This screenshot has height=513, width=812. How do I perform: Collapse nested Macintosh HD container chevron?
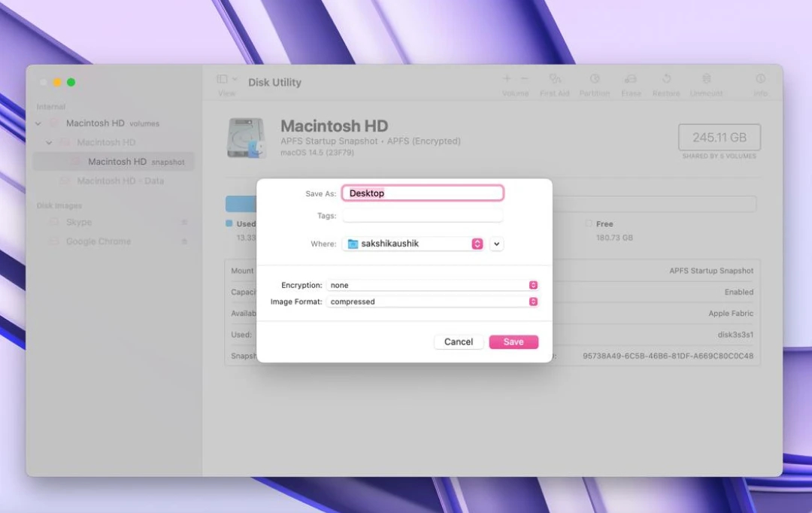[49, 142]
